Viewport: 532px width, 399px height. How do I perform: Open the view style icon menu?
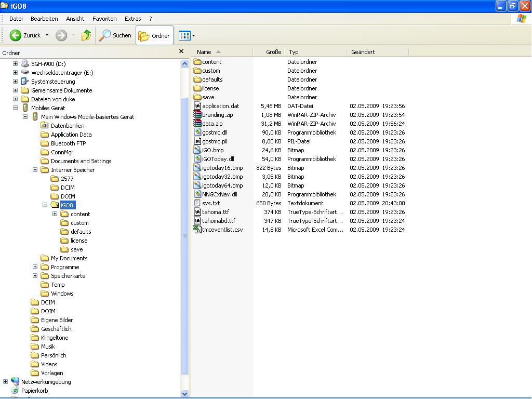tap(184, 35)
